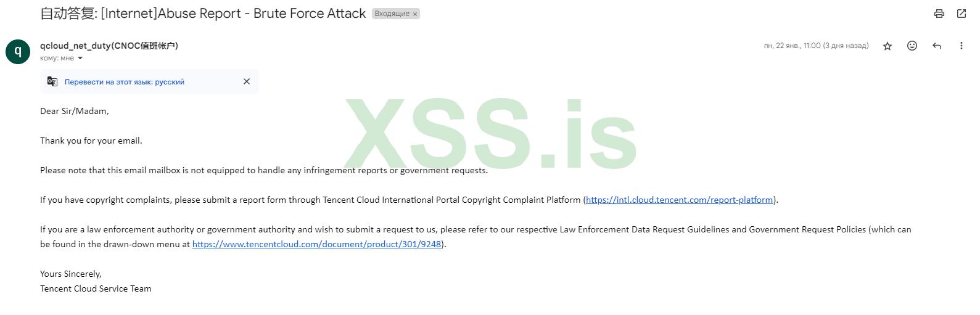
Task: Click the translate icon in the translation bar
Action: point(52,81)
